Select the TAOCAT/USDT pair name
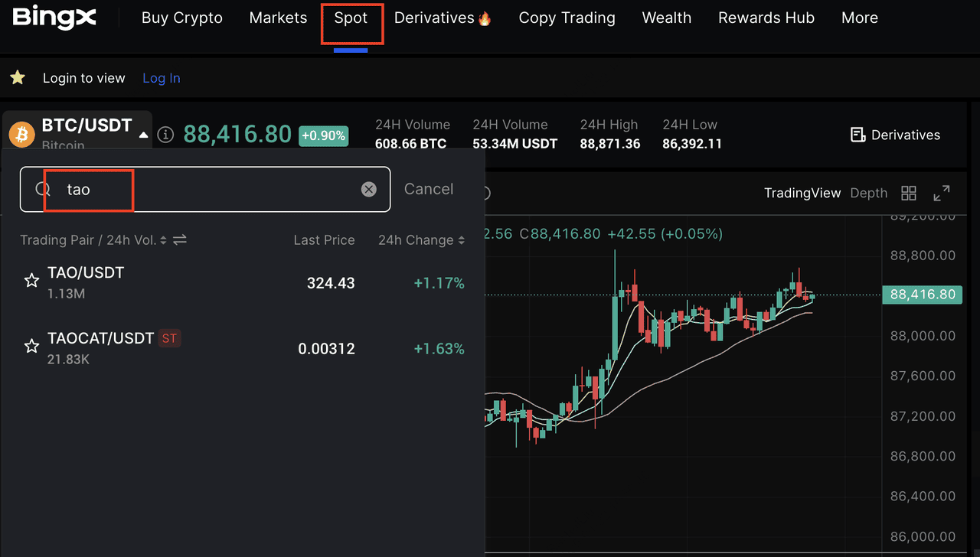 point(101,338)
